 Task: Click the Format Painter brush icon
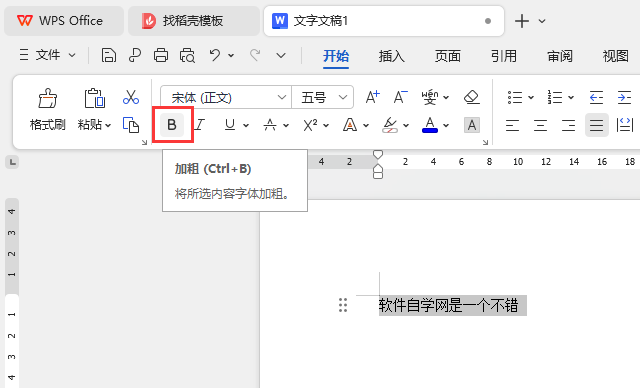coord(48,98)
